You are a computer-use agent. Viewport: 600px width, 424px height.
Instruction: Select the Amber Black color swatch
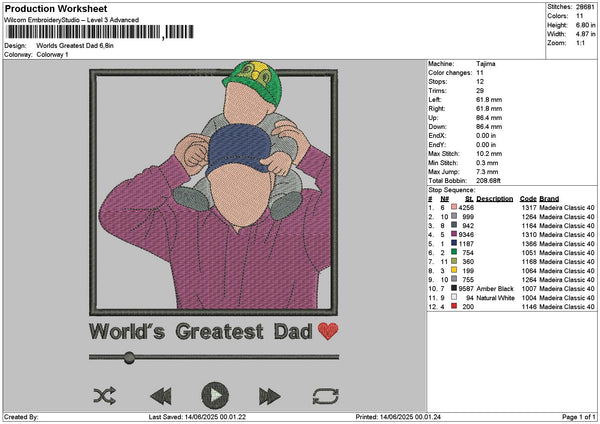455,289
